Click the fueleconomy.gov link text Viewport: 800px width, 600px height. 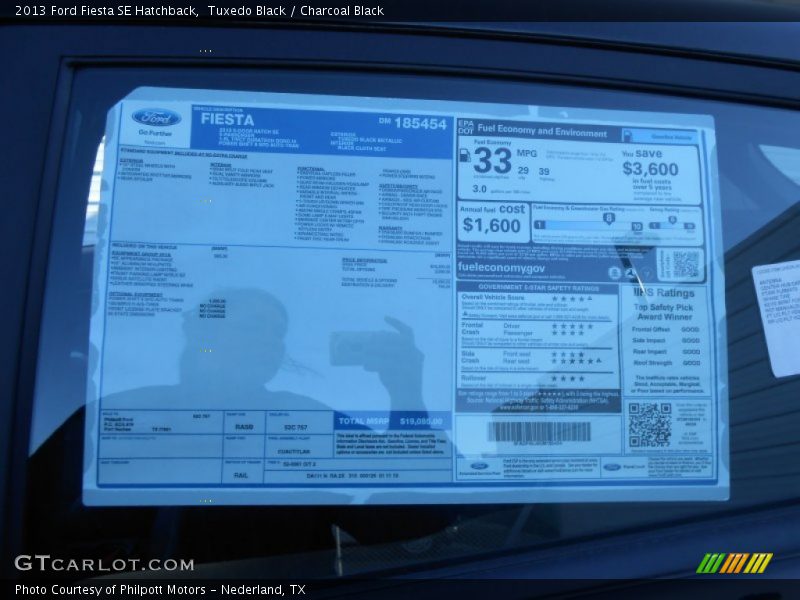pyautogui.click(x=501, y=267)
